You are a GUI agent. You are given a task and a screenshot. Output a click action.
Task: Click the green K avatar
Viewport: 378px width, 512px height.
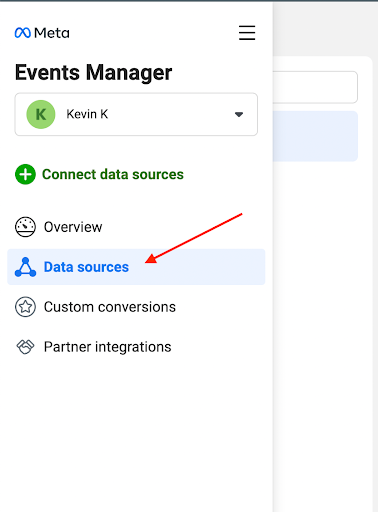point(41,114)
